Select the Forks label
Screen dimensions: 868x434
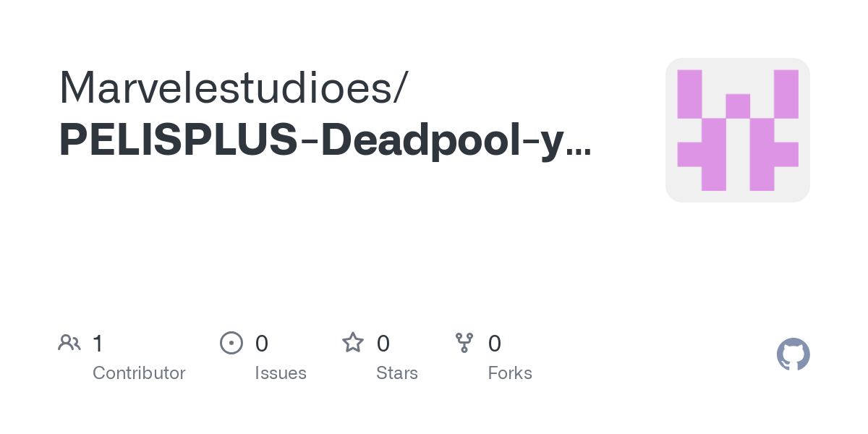point(510,373)
